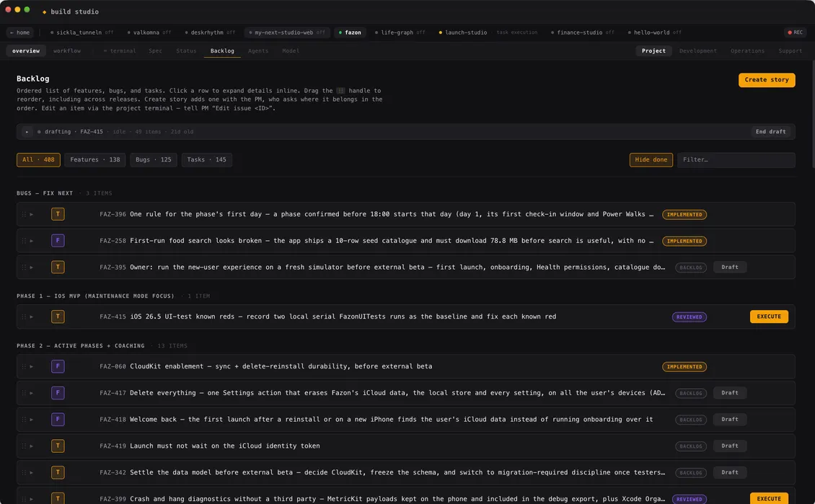Switch to the Operations section
The height and width of the screenshot is (504, 815).
pos(747,51)
